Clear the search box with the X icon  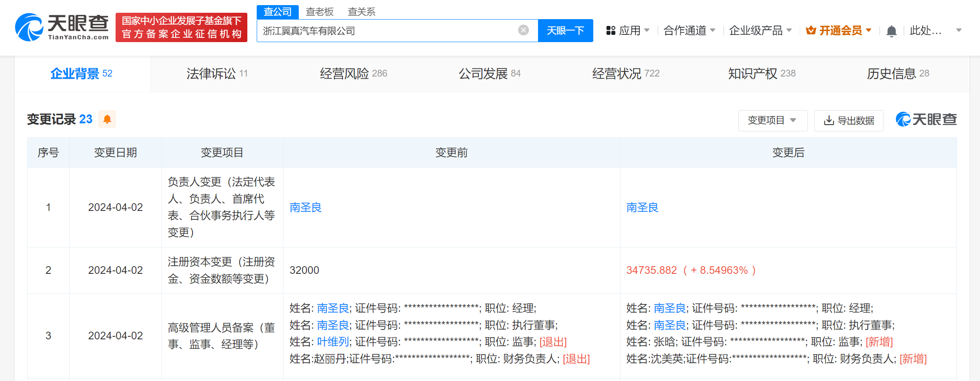pyautogui.click(x=523, y=30)
